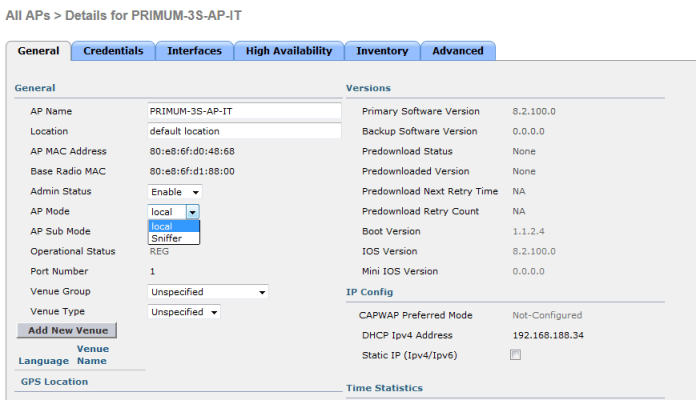Screen dimensions: 696x400
Task: Click the All APs breadcrumb link
Action: 27,17
